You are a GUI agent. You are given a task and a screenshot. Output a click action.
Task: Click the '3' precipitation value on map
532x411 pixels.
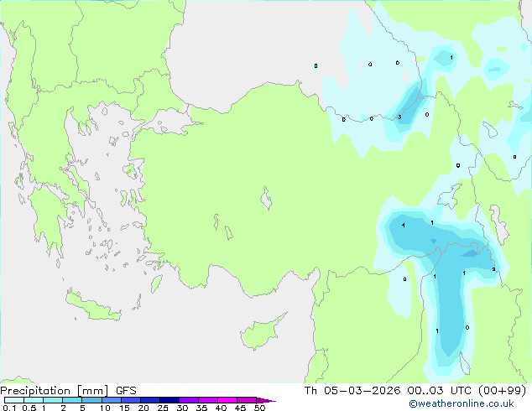399,117
